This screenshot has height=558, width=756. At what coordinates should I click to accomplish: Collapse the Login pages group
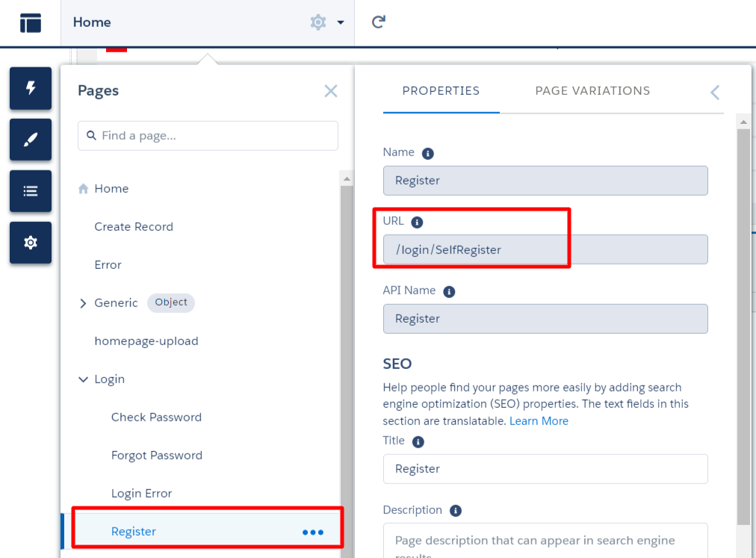pos(83,379)
